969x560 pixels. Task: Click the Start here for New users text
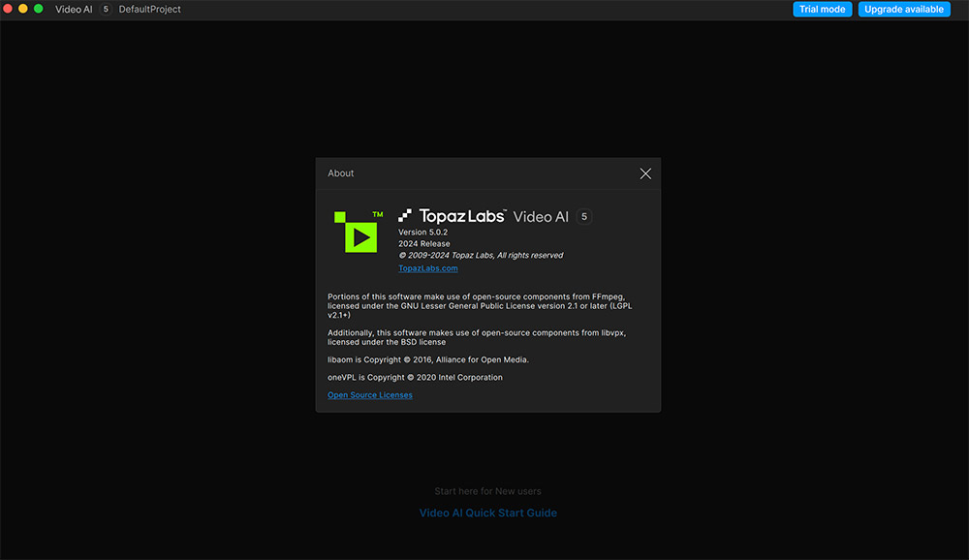487,491
